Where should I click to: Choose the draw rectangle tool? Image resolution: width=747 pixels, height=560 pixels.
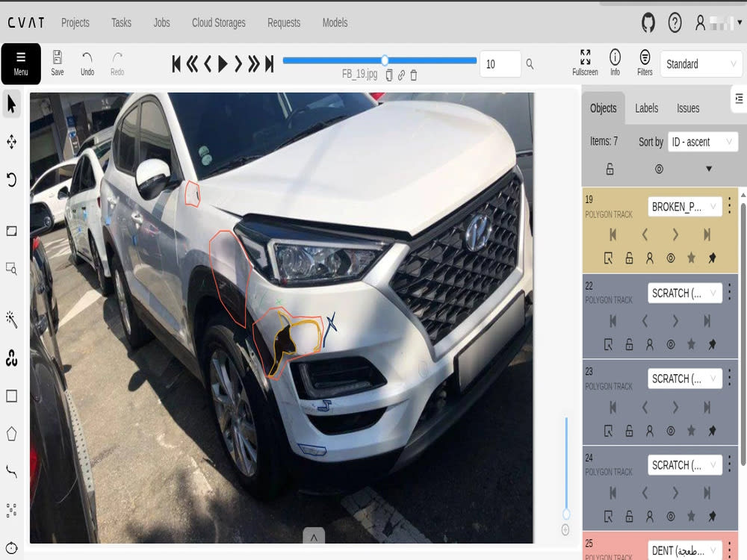(11, 396)
